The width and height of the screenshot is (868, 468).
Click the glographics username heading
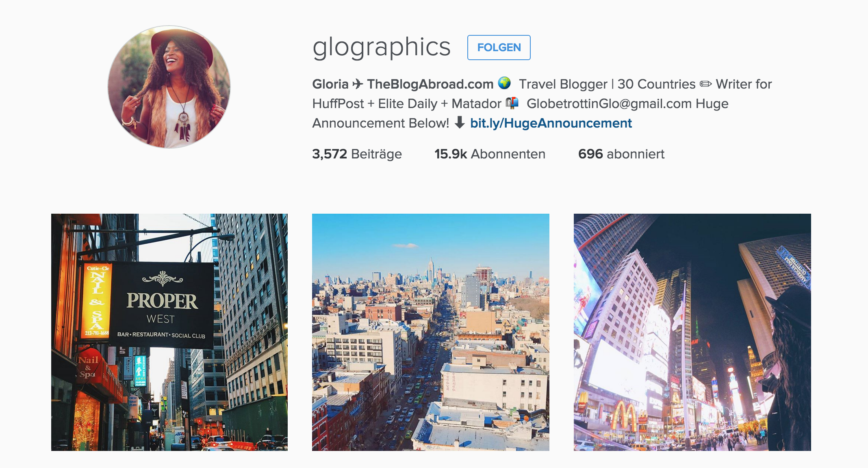coord(382,48)
